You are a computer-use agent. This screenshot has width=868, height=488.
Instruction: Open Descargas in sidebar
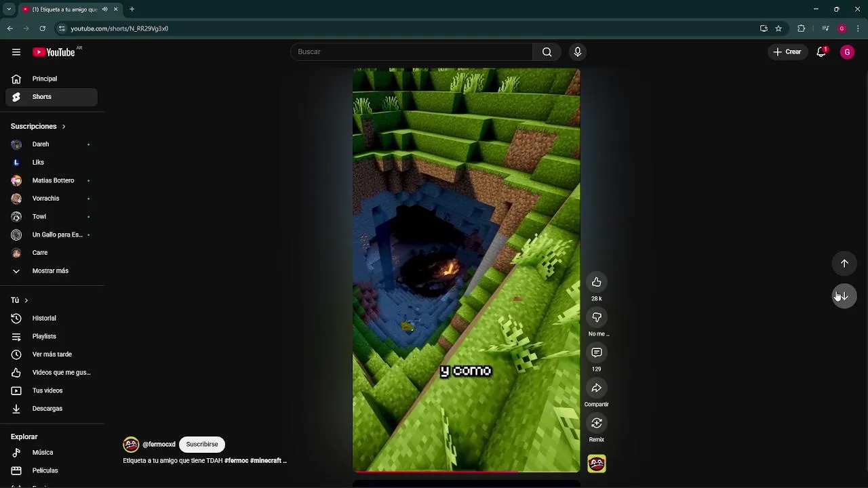(52, 409)
